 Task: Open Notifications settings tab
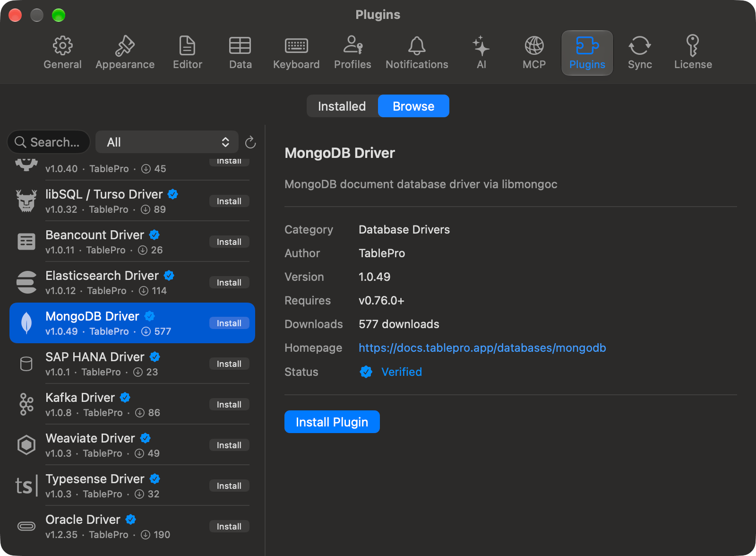coord(417,53)
